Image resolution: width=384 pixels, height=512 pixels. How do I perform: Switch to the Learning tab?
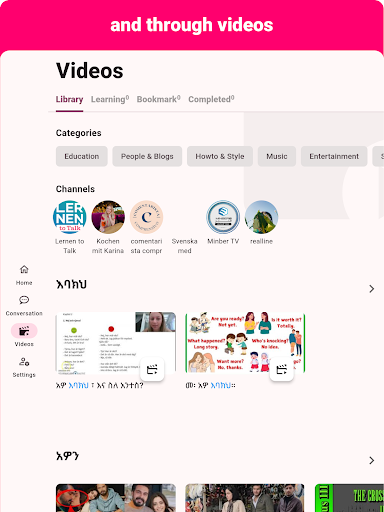(110, 99)
